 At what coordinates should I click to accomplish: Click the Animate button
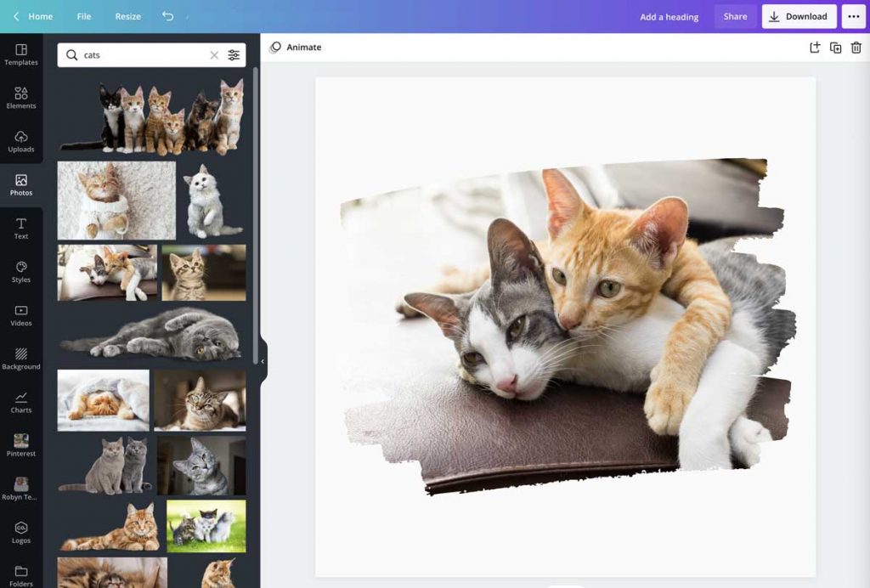(296, 48)
